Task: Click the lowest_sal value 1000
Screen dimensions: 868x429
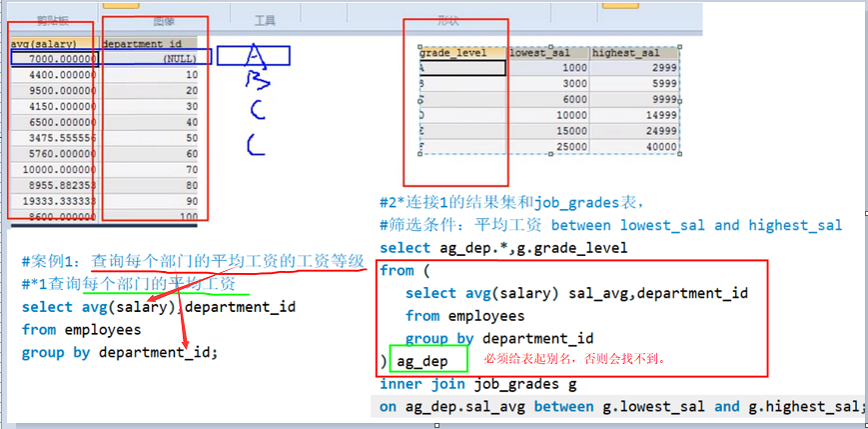Action: click(x=548, y=68)
